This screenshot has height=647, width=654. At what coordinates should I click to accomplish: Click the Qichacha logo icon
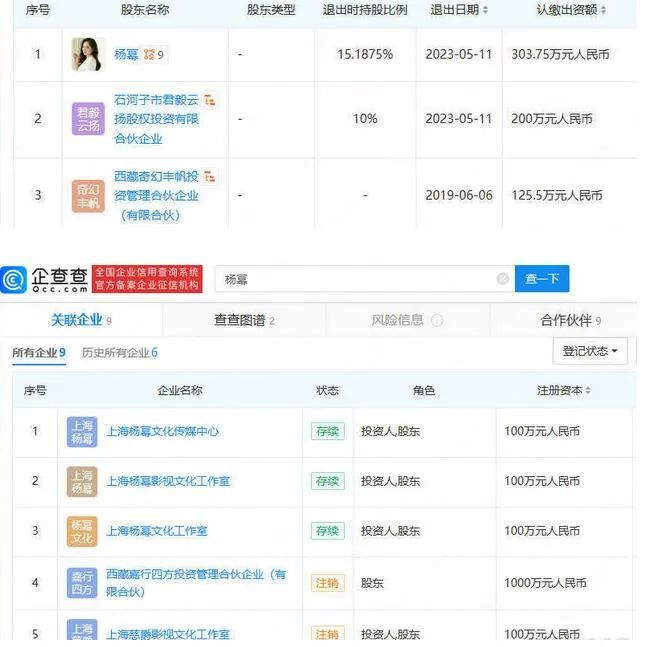click(x=14, y=280)
